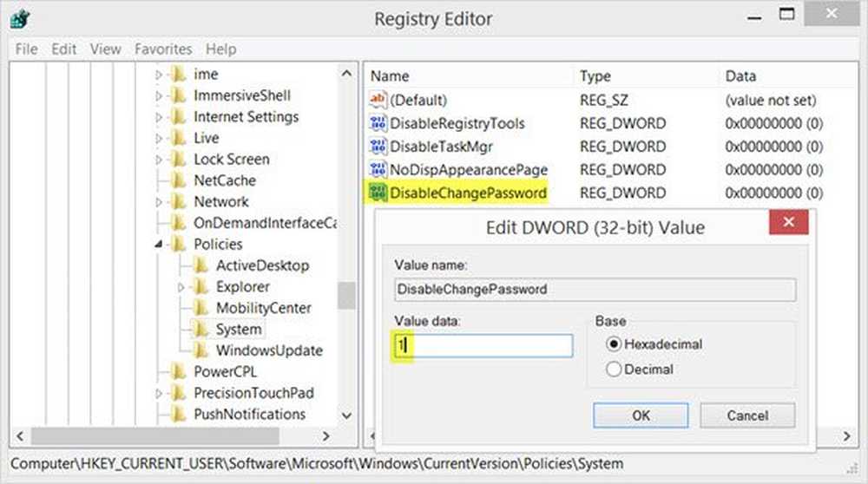Click the Explorer folder icon
The width and height of the screenshot is (868, 484).
tap(201, 286)
